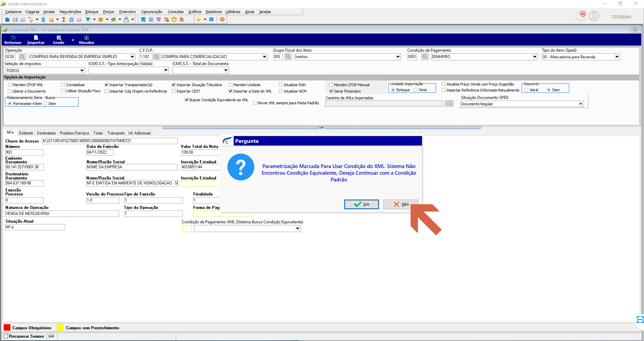
Task: Open the person with coin toolbar icon
Action: (64, 19)
